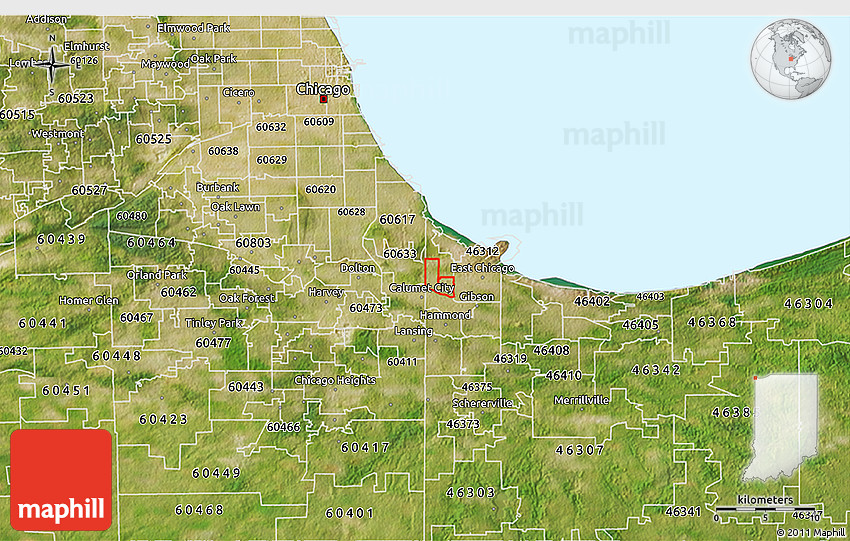Click the East Chicago label

click(482, 268)
